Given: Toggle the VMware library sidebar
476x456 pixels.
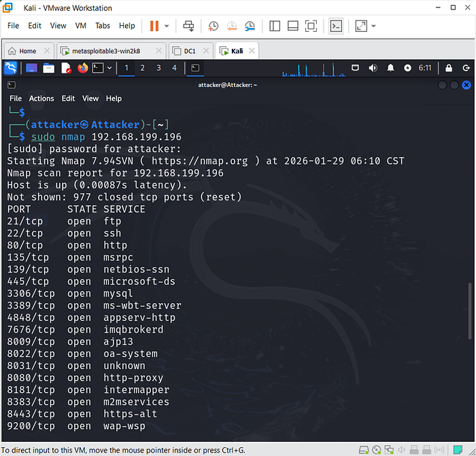Looking at the screenshot, I should [x=275, y=26].
